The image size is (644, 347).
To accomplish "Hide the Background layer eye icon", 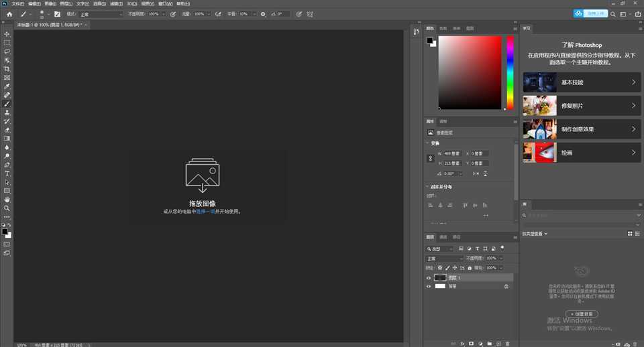I will [429, 286].
